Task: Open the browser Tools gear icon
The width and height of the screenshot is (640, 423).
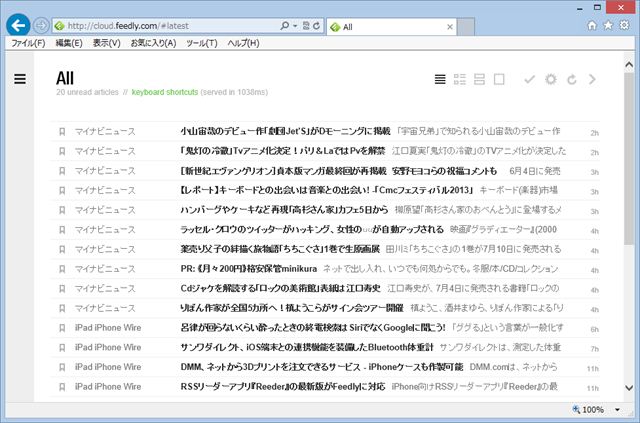Action: coord(624,25)
